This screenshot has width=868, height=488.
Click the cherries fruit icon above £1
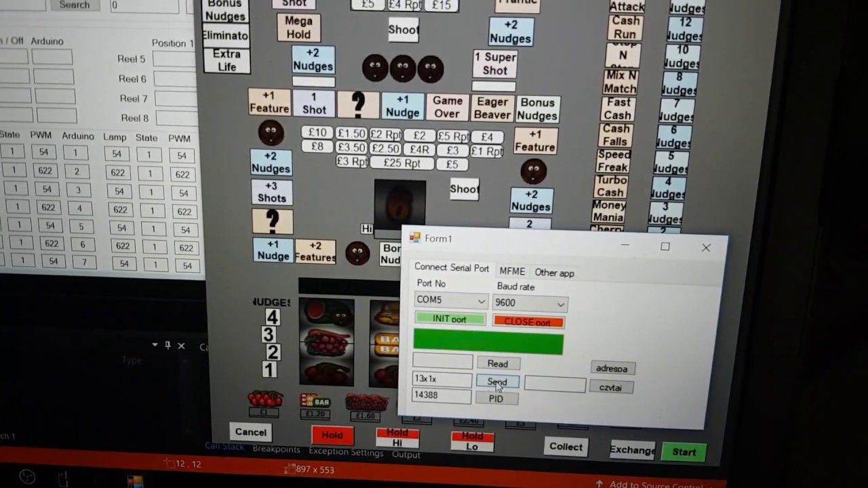click(265, 399)
